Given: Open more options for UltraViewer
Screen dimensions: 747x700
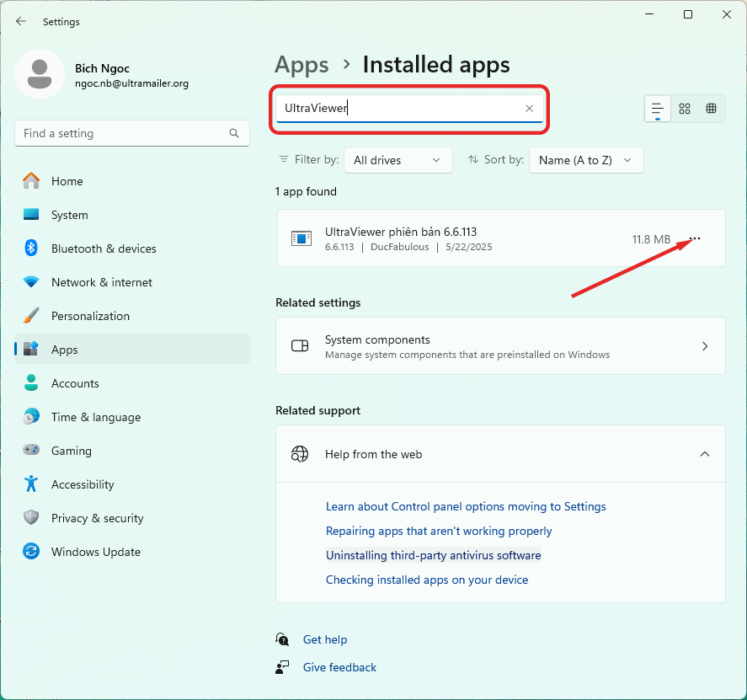Looking at the screenshot, I should click(693, 238).
